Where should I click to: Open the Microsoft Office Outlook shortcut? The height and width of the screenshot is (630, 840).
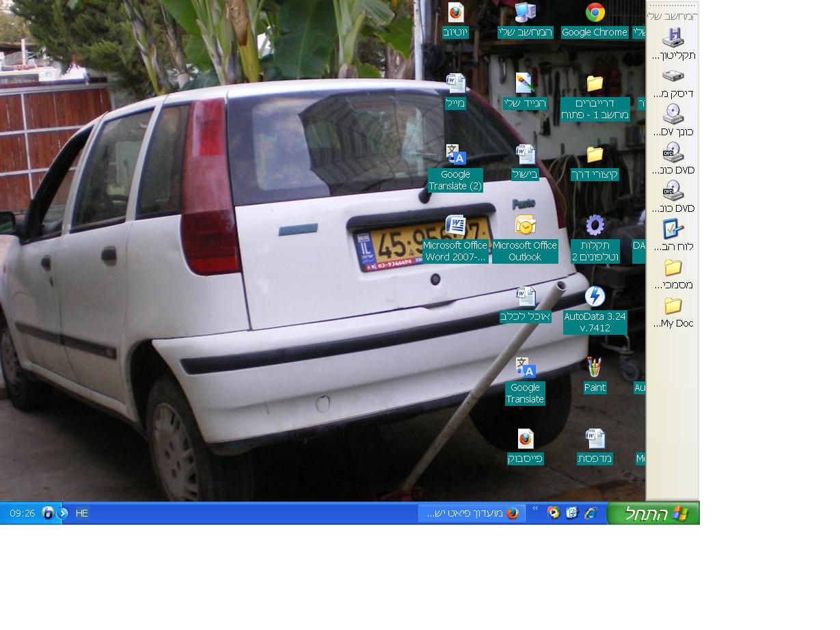[x=525, y=225]
